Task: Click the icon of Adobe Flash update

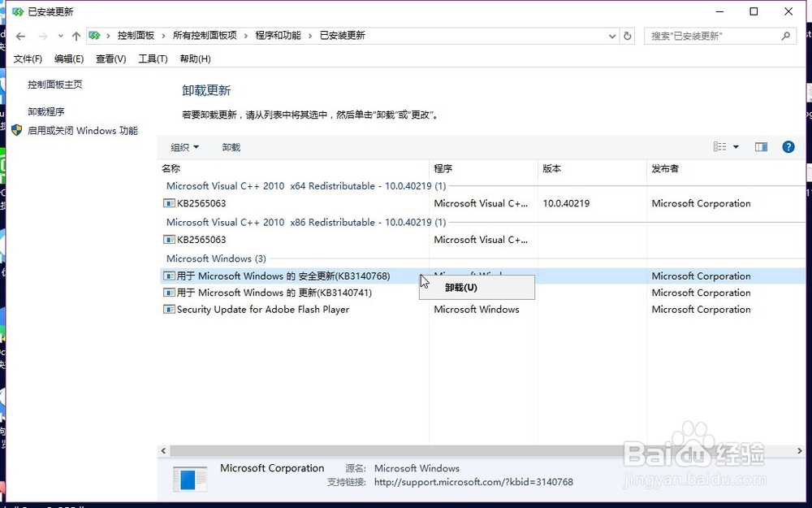Action: [169, 310]
